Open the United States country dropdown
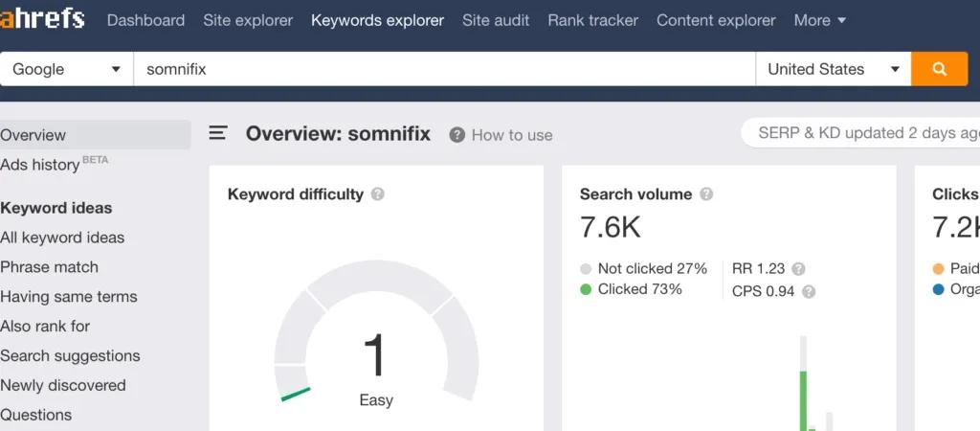The height and width of the screenshot is (431, 980). [834, 69]
